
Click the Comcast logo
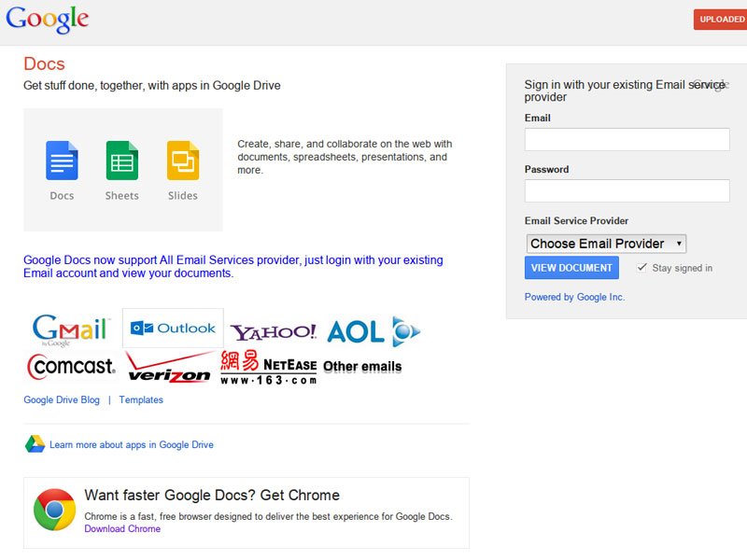(71, 366)
